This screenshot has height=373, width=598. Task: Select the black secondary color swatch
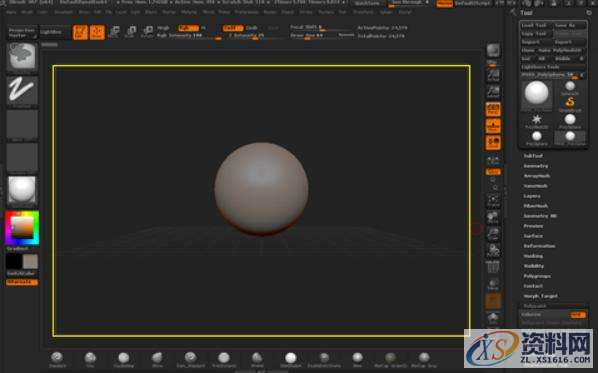[14, 262]
